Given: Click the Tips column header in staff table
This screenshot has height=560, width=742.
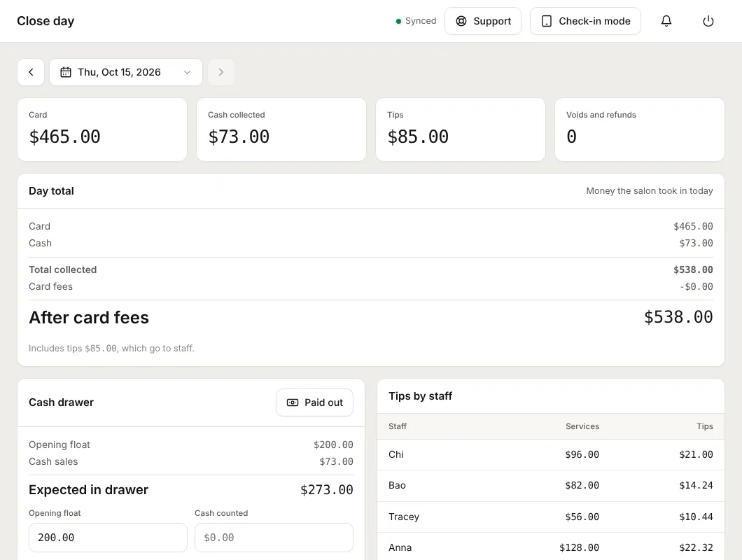Looking at the screenshot, I should pos(705,426).
